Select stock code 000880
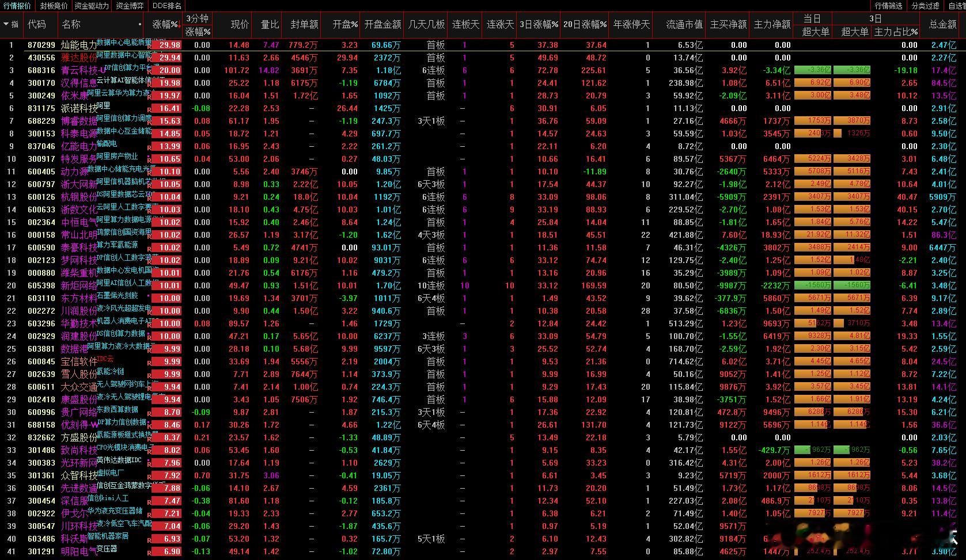 pyautogui.click(x=41, y=273)
